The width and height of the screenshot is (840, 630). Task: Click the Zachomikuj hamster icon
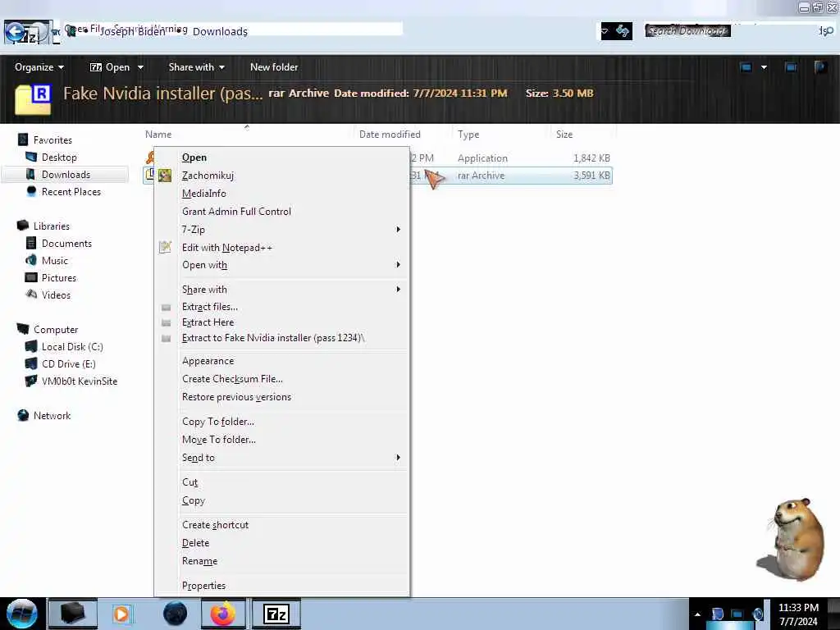click(165, 176)
